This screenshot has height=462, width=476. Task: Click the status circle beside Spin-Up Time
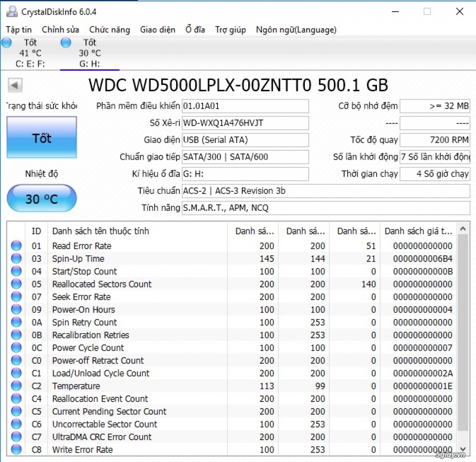tap(16, 259)
